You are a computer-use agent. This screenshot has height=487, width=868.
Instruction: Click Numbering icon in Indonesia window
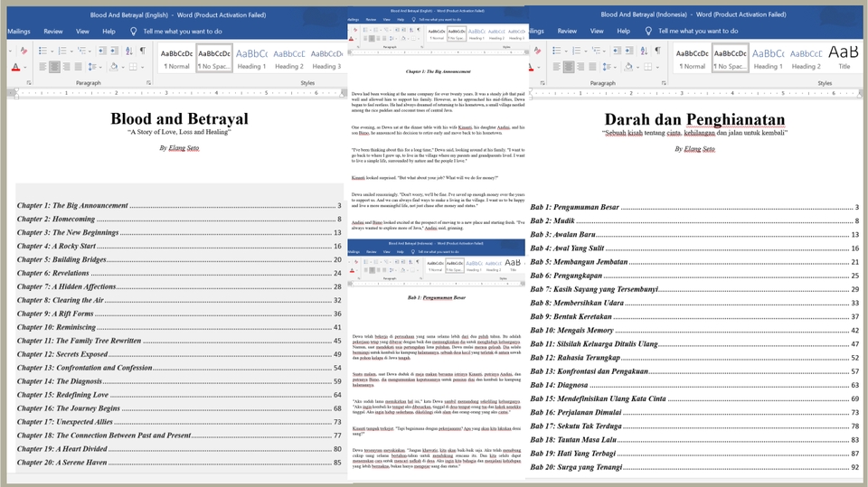[x=576, y=51]
